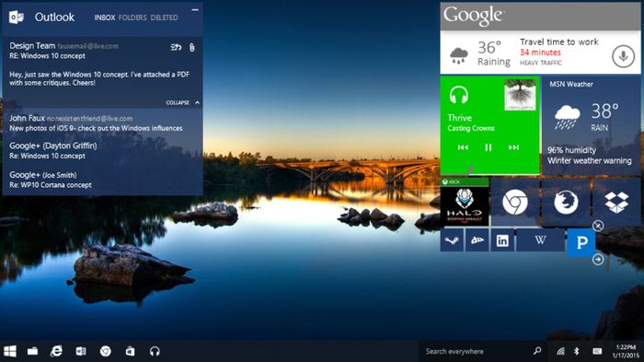Open the MSN Weather tile
Screen dimensions: 644x362
point(591,125)
